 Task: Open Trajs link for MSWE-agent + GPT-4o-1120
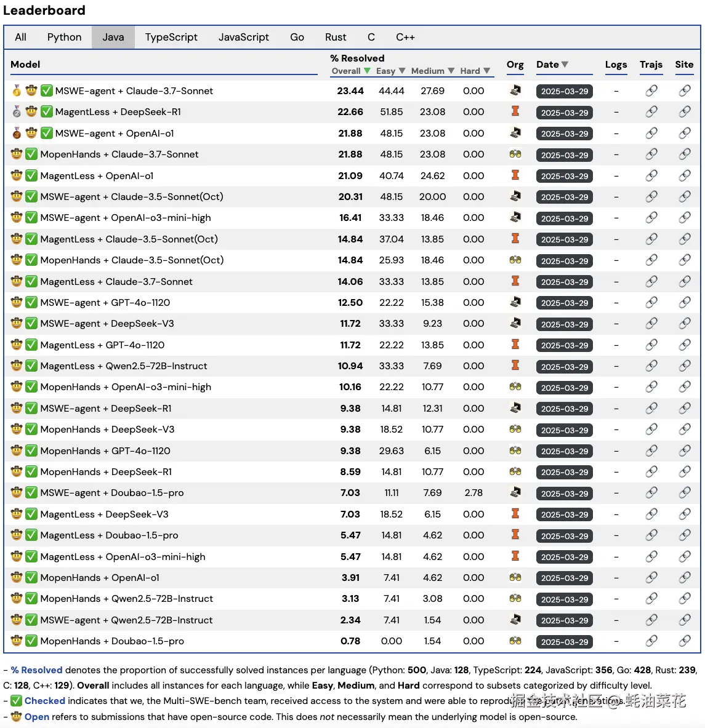651,302
